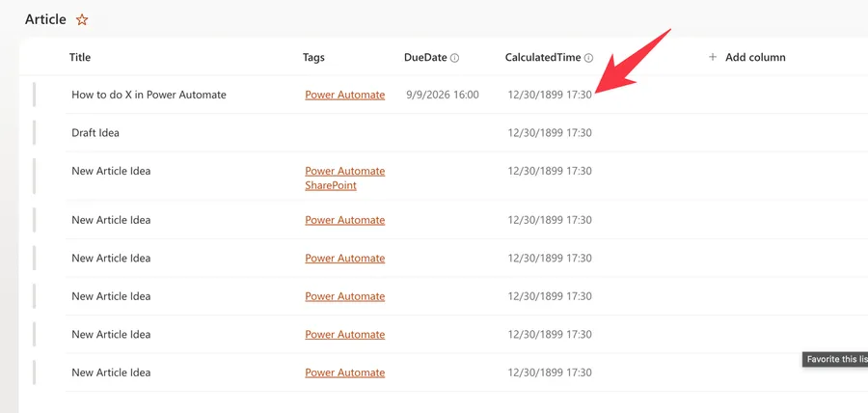The height and width of the screenshot is (413, 868).
Task: Open Title column header menu
Action: point(80,57)
